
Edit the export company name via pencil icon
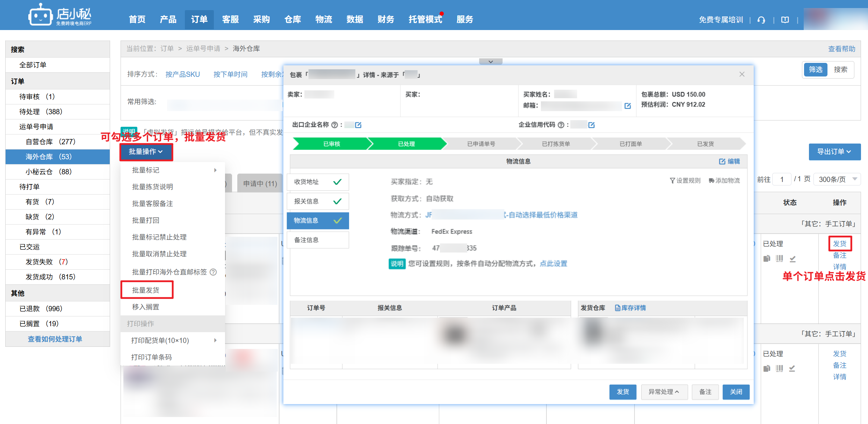click(x=358, y=125)
